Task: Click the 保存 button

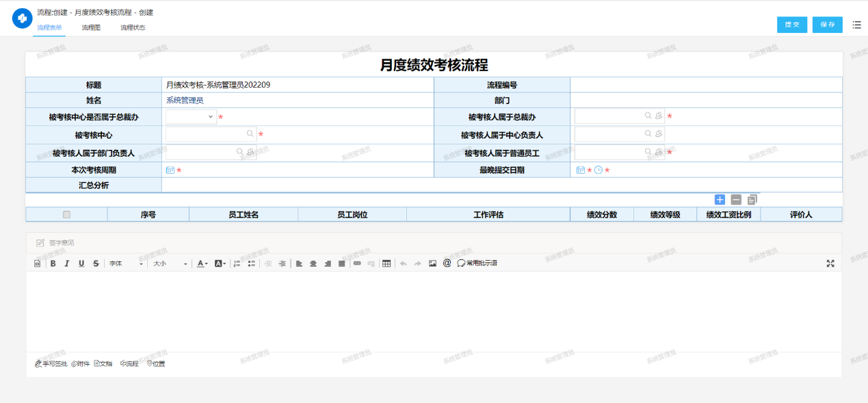Action: 828,25
